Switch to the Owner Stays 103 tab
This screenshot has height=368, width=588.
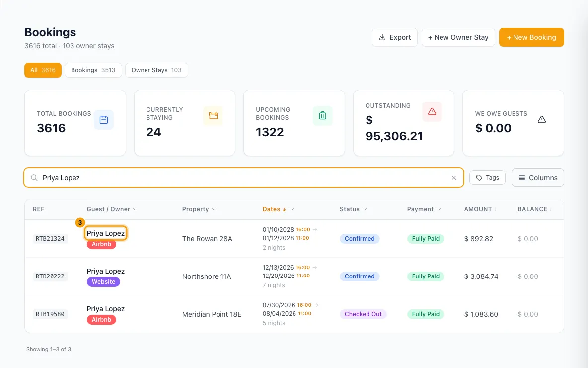(156, 70)
